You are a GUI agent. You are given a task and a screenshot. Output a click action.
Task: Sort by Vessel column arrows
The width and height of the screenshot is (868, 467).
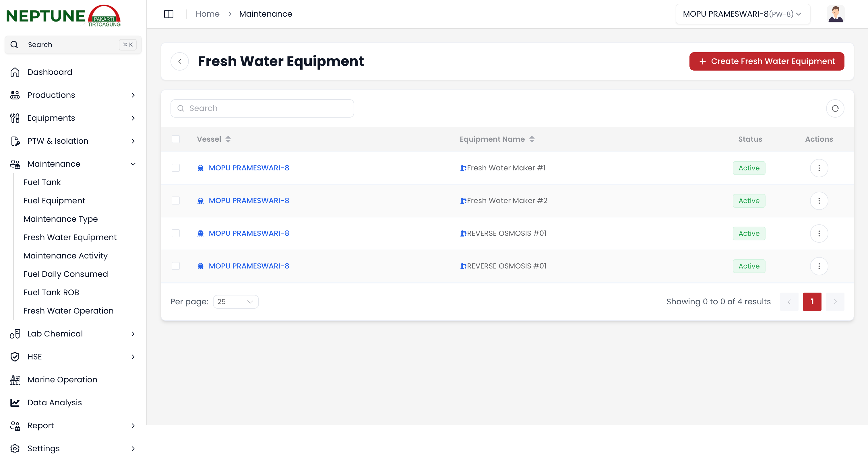(228, 139)
